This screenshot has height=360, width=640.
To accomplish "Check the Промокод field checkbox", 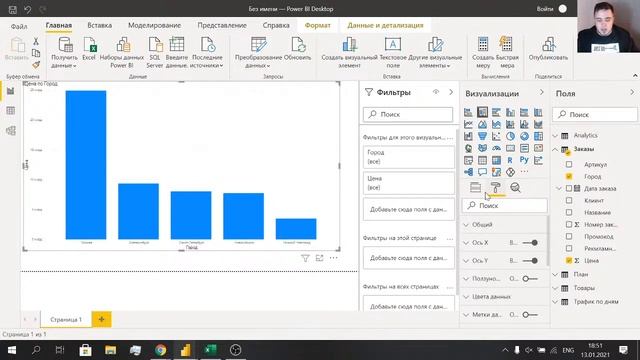I will (x=569, y=236).
